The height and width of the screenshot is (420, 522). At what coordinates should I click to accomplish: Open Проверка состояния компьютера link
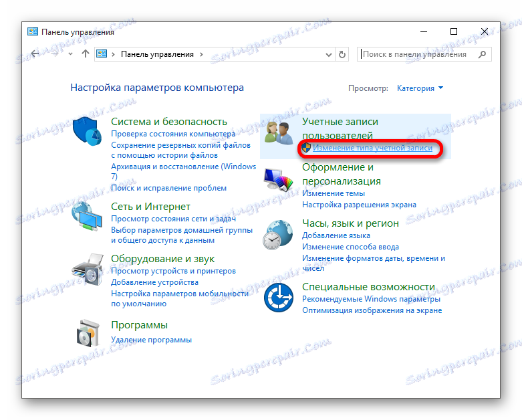[x=173, y=134]
